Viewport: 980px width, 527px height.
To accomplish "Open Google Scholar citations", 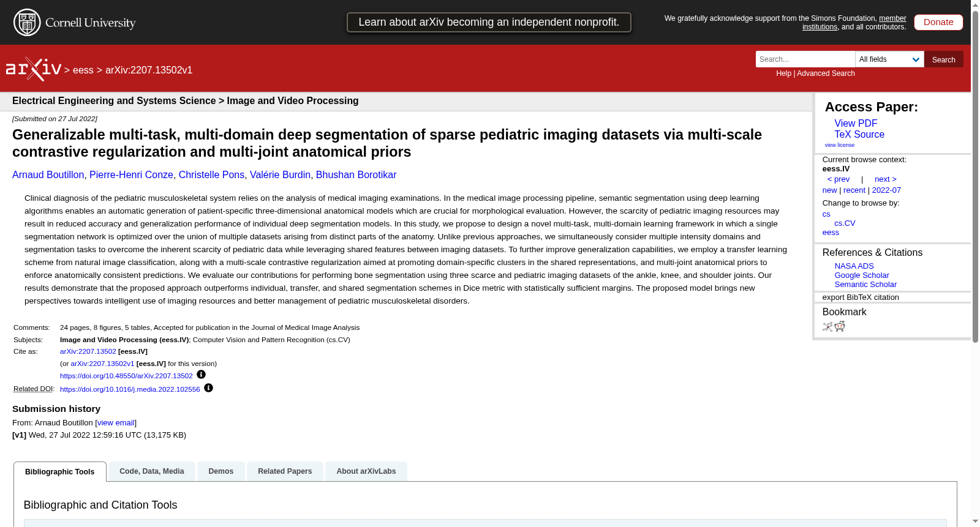I will pyautogui.click(x=862, y=275).
